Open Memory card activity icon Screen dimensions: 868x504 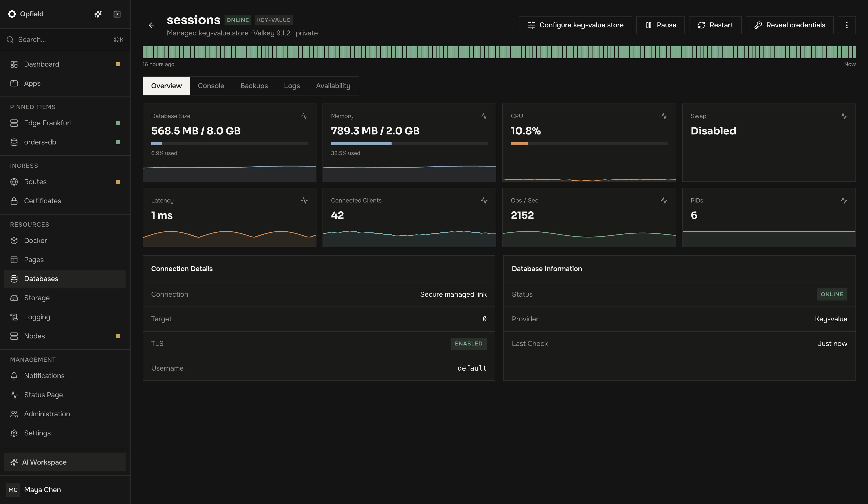484,116
